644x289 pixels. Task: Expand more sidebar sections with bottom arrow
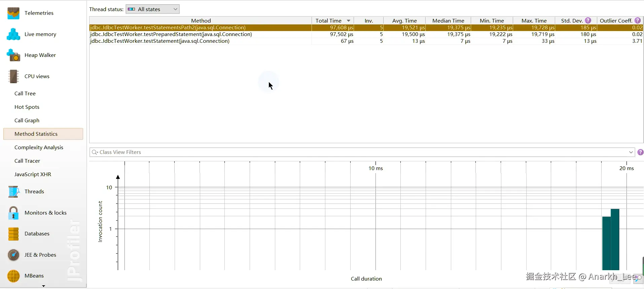[x=43, y=286]
